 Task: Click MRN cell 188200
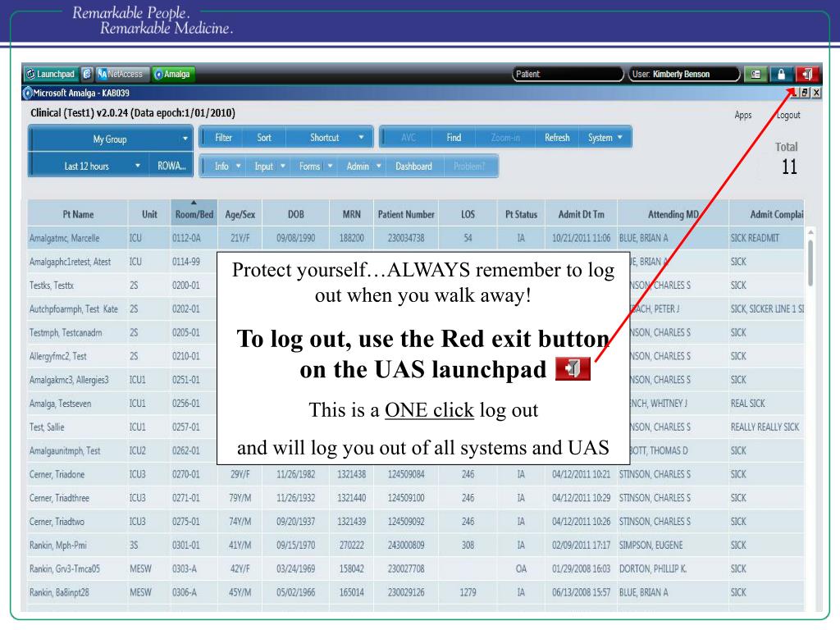tap(351, 238)
